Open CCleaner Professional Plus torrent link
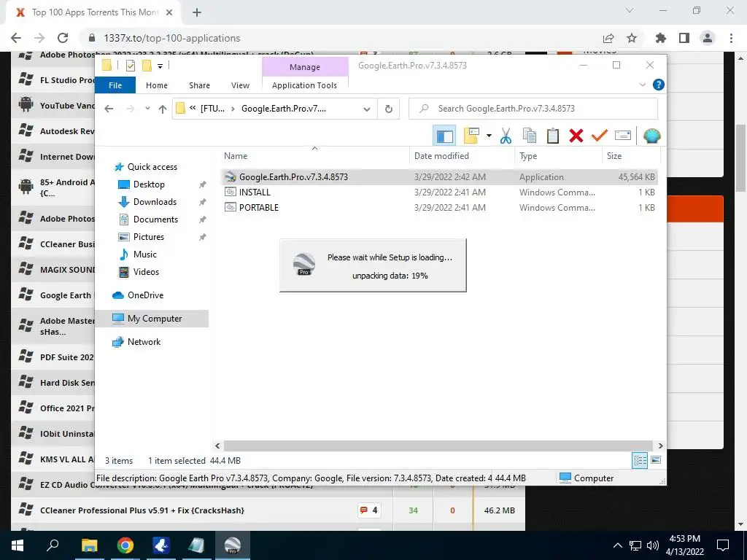 pyautogui.click(x=142, y=510)
